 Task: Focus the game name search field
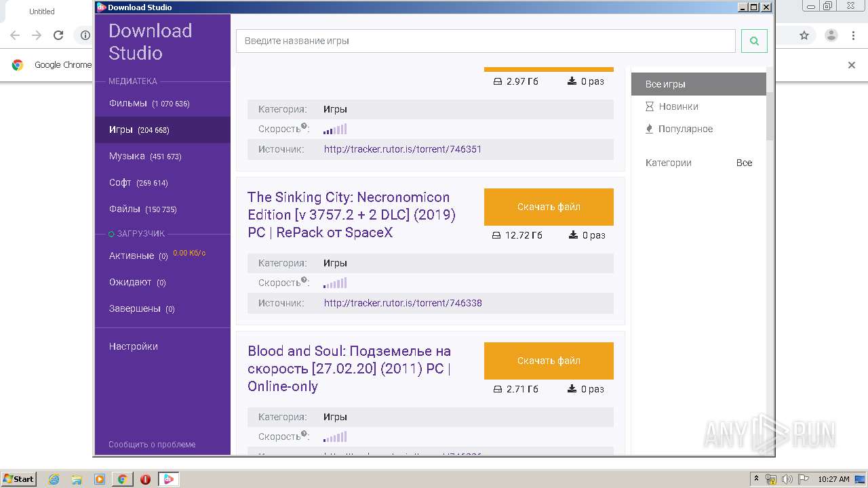pos(486,41)
